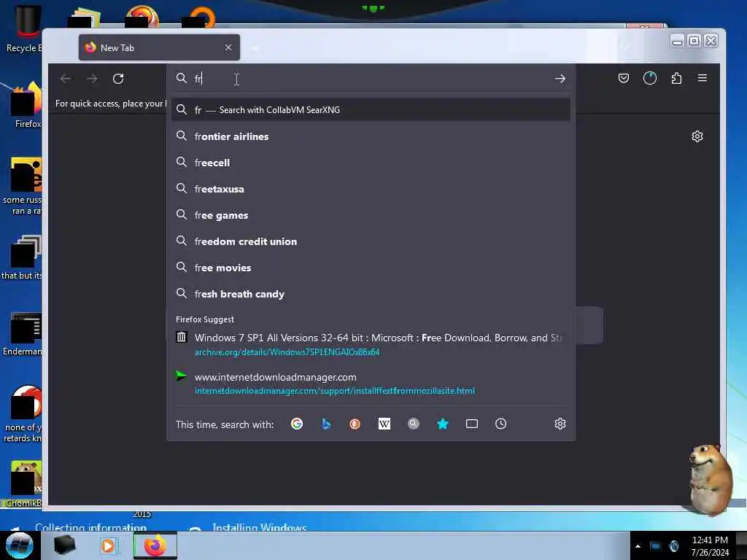Click the Firefox icon in taskbar
Image resolution: width=747 pixels, height=560 pixels.
click(155, 545)
